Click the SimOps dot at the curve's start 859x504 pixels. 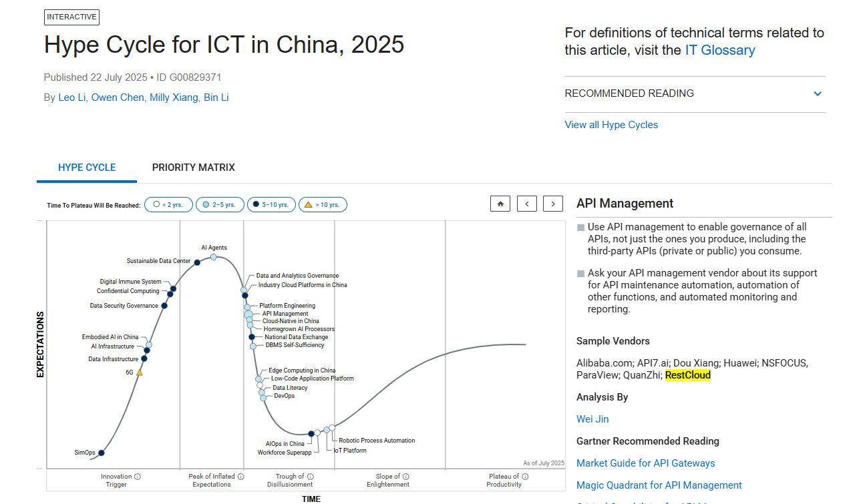101,453
